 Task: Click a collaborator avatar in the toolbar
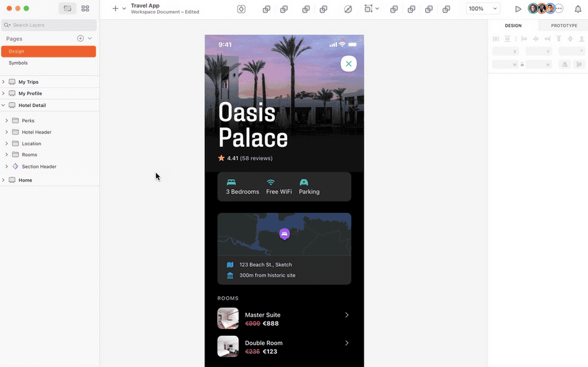pyautogui.click(x=533, y=9)
